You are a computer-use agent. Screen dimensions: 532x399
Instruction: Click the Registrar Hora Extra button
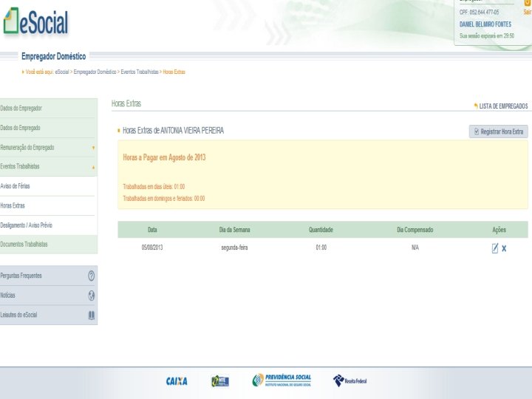click(499, 132)
